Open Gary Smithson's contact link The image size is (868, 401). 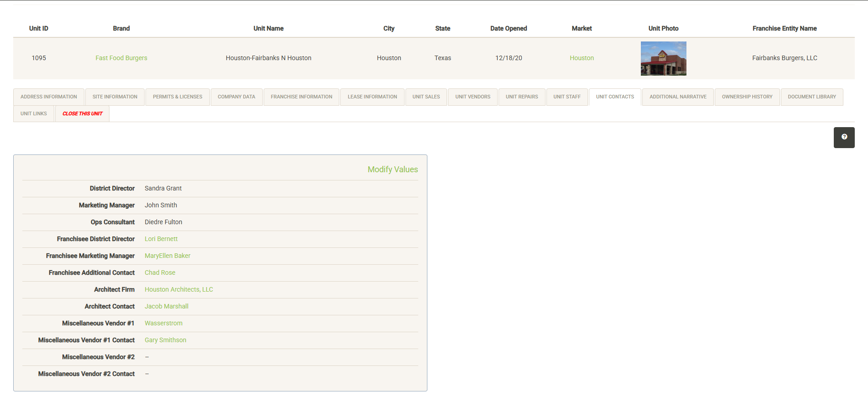click(165, 340)
